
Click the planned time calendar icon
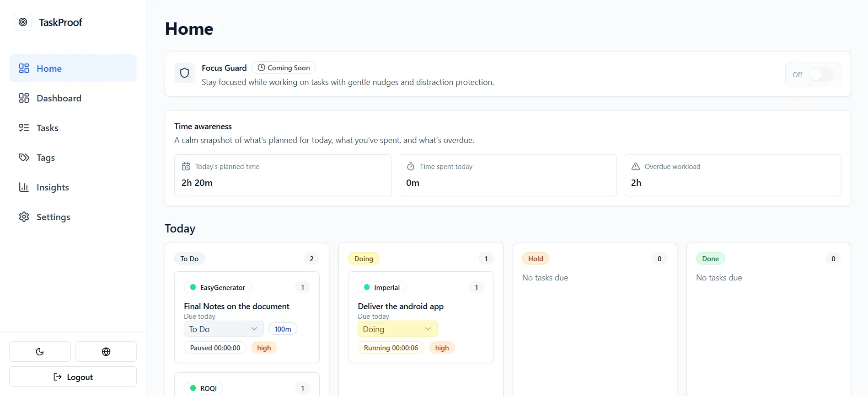186,167
